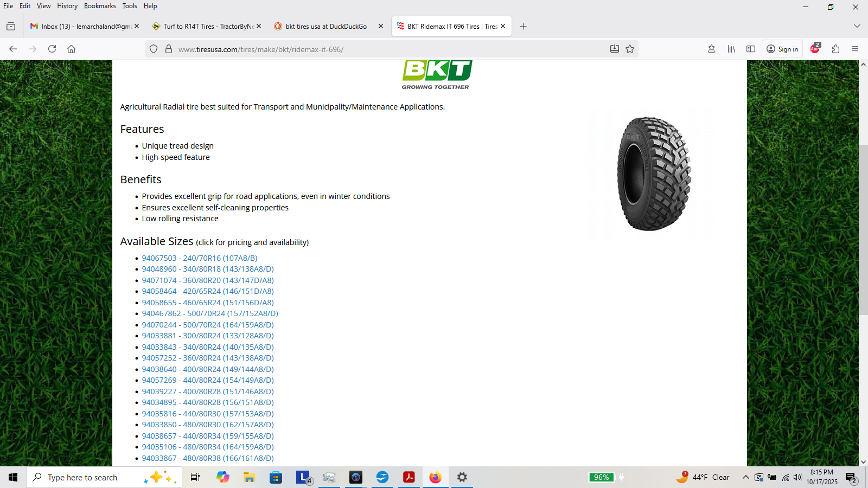Open the 240/70R16 tire size link
The width and height of the screenshot is (868, 488).
[199, 258]
